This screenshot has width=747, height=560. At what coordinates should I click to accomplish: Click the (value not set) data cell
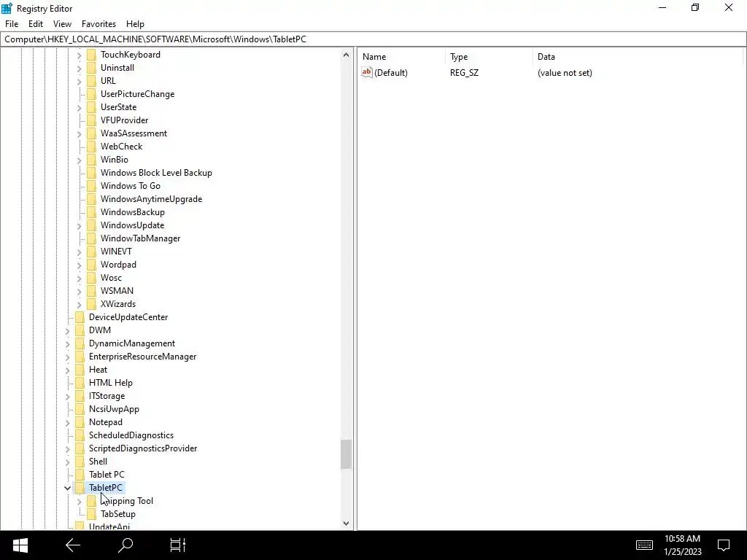(x=565, y=73)
